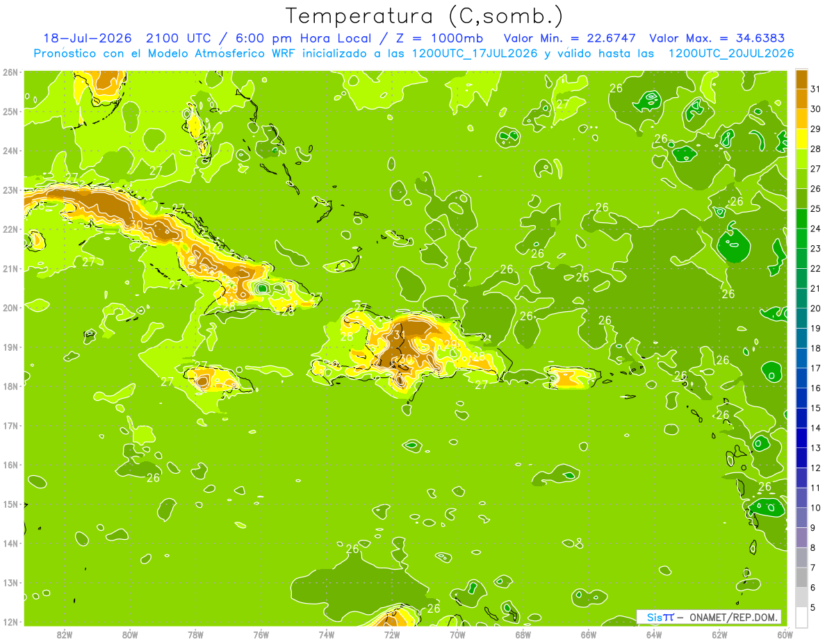Image resolution: width=834 pixels, height=644 pixels.
Task: Click the initialization time "1200UTC_17JUL2026"
Action: click(475, 53)
